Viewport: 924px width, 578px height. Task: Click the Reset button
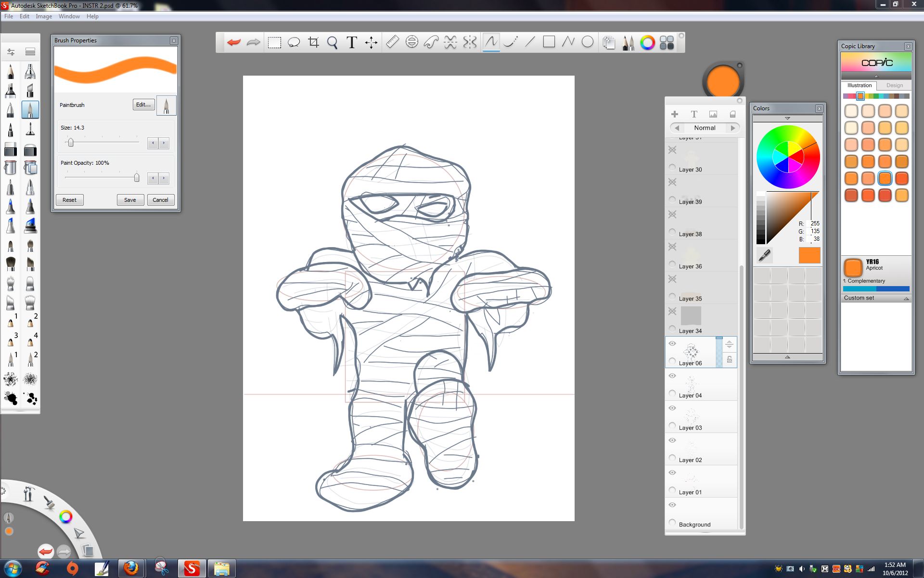pyautogui.click(x=69, y=200)
